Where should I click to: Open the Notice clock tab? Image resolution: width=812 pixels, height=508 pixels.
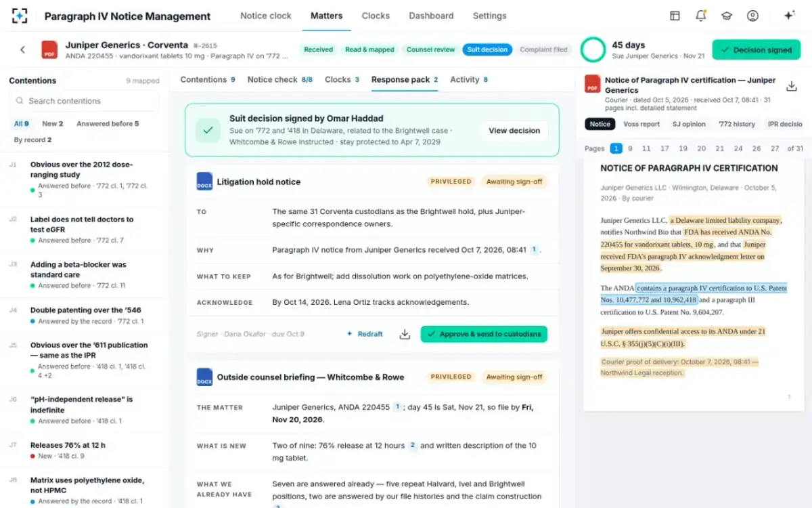[266, 16]
